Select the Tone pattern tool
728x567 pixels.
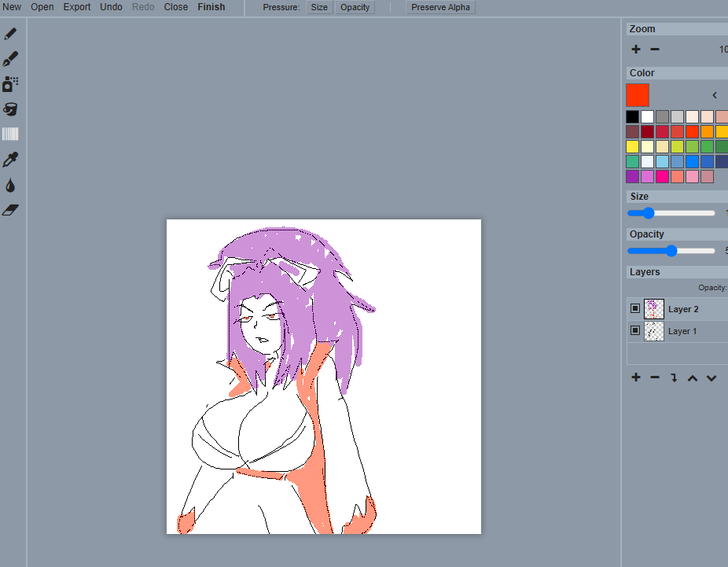(10, 134)
